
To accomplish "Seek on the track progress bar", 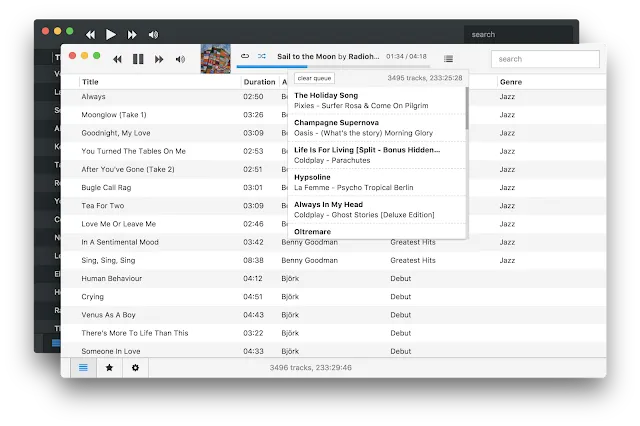I will (333, 66).
